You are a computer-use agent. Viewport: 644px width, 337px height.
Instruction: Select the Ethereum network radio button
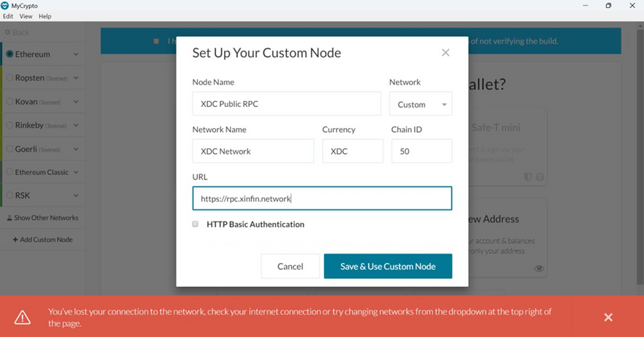pyautogui.click(x=10, y=54)
